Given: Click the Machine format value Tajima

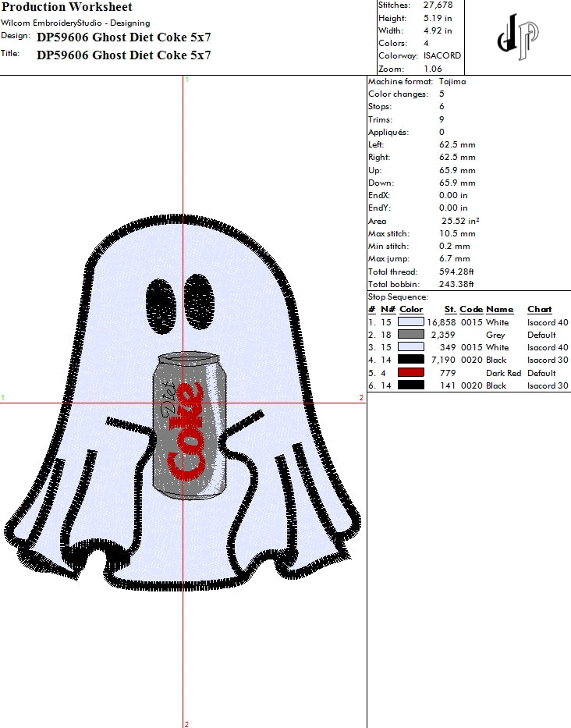Looking at the screenshot, I should (x=452, y=82).
